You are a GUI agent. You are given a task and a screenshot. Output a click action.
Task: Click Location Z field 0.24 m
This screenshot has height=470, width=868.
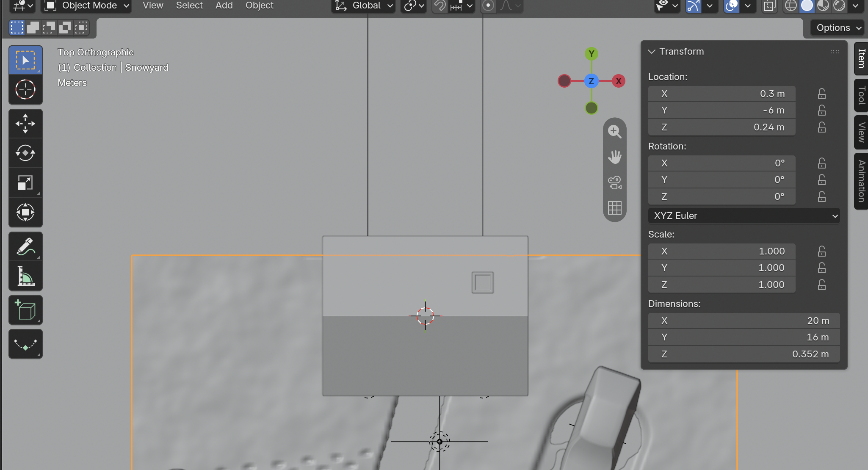[x=721, y=127]
